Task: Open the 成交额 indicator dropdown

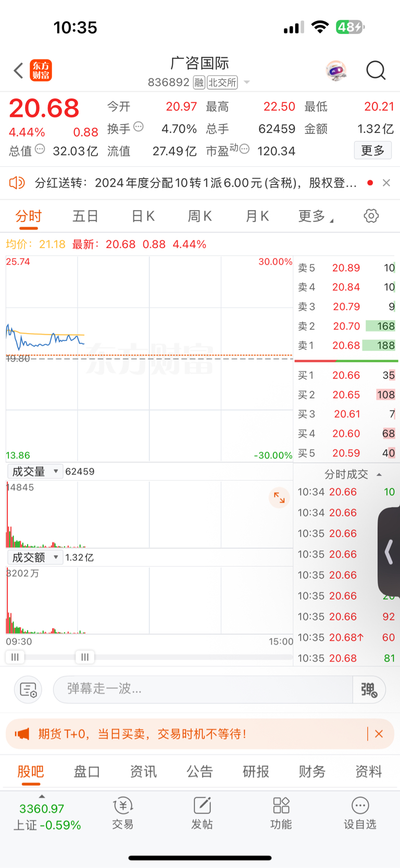Action: tap(35, 557)
